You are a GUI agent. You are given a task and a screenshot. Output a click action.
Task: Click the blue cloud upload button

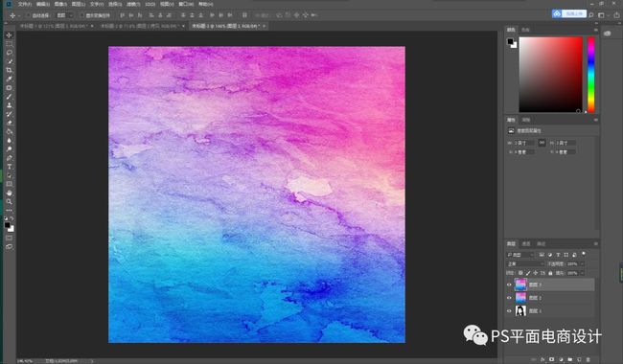569,13
